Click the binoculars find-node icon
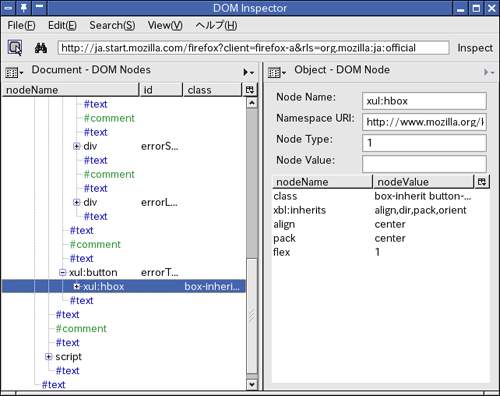Screen dimensions: 500x396 (41, 48)
